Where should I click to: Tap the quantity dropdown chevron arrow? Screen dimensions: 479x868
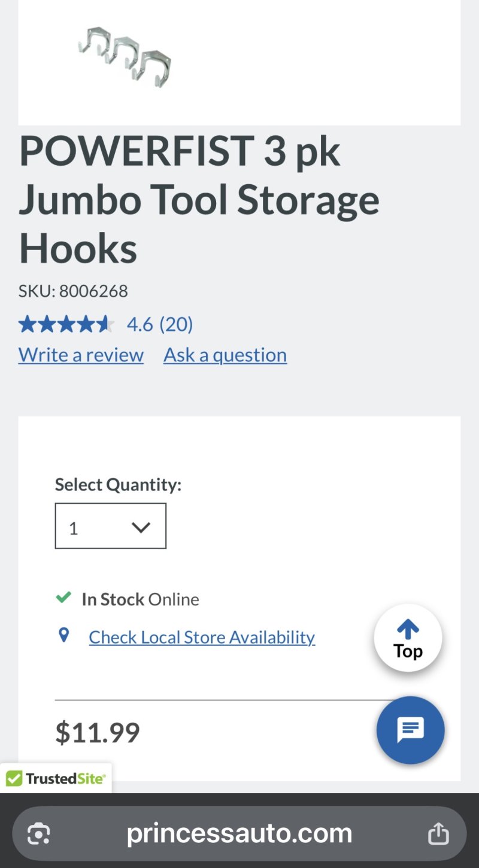tap(141, 527)
